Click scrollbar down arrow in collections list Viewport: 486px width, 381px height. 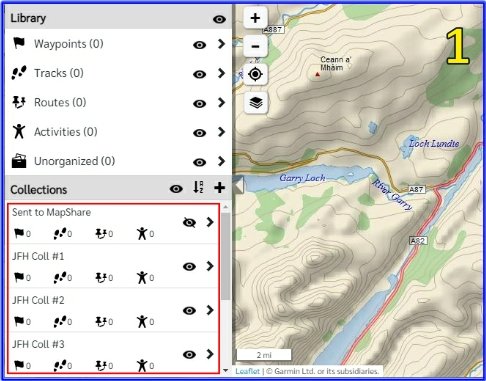click(x=226, y=370)
